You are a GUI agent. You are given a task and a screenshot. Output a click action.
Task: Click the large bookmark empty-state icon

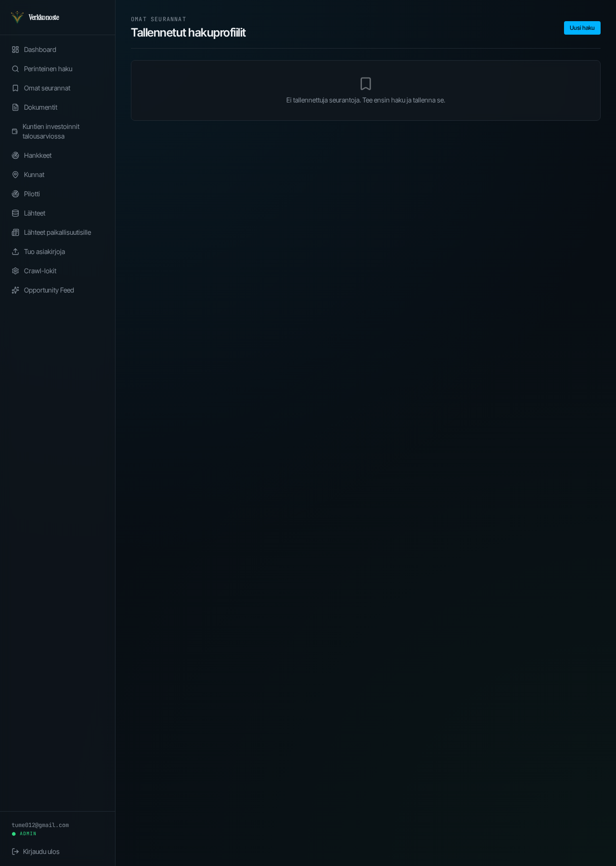point(366,84)
